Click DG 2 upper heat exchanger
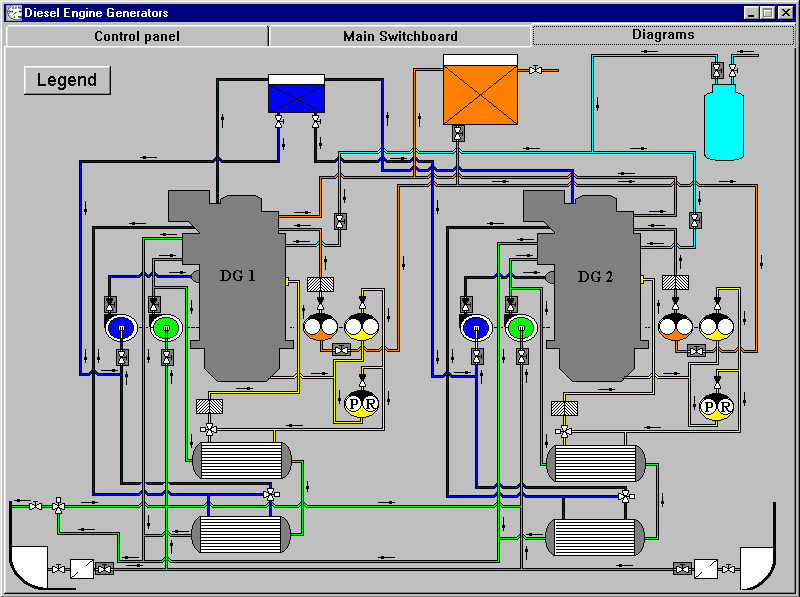 [596, 463]
